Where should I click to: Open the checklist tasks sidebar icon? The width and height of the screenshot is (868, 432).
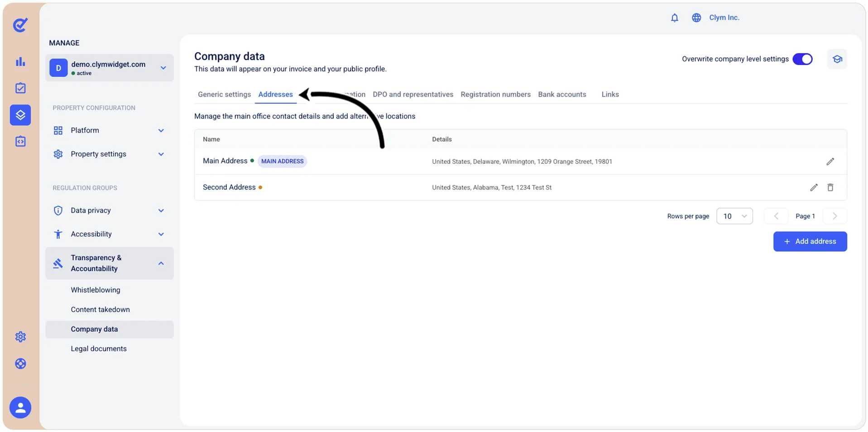pyautogui.click(x=20, y=88)
